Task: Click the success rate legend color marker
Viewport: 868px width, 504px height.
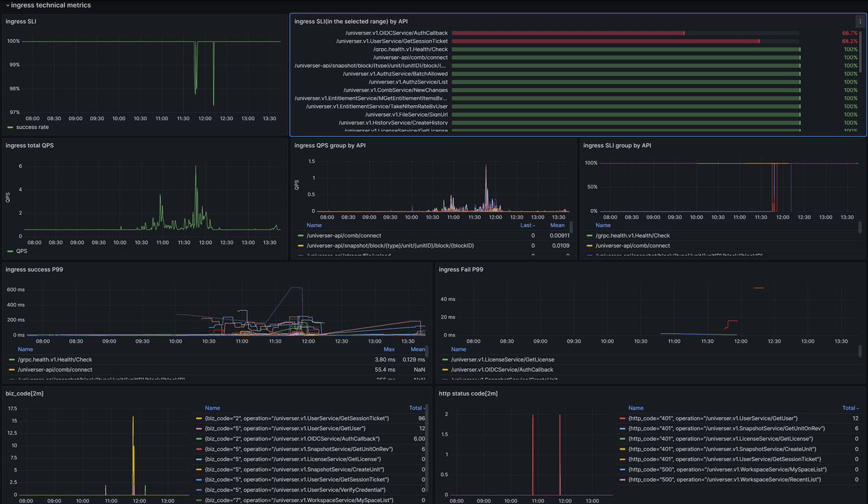Action: (x=9, y=128)
